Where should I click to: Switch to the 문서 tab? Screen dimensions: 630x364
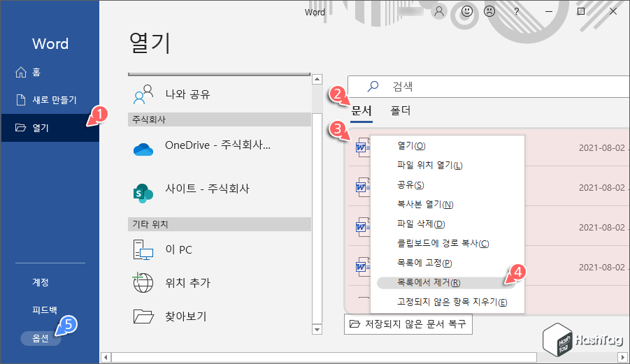361,110
